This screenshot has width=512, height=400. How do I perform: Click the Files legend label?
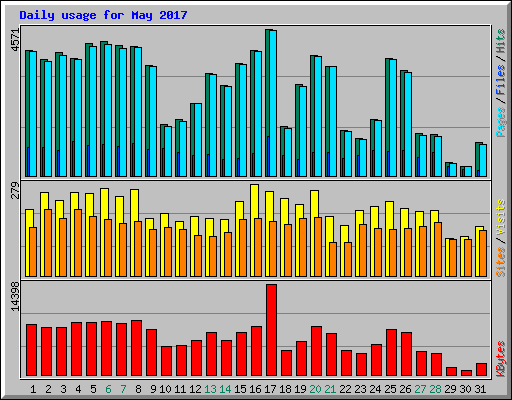pos(501,80)
